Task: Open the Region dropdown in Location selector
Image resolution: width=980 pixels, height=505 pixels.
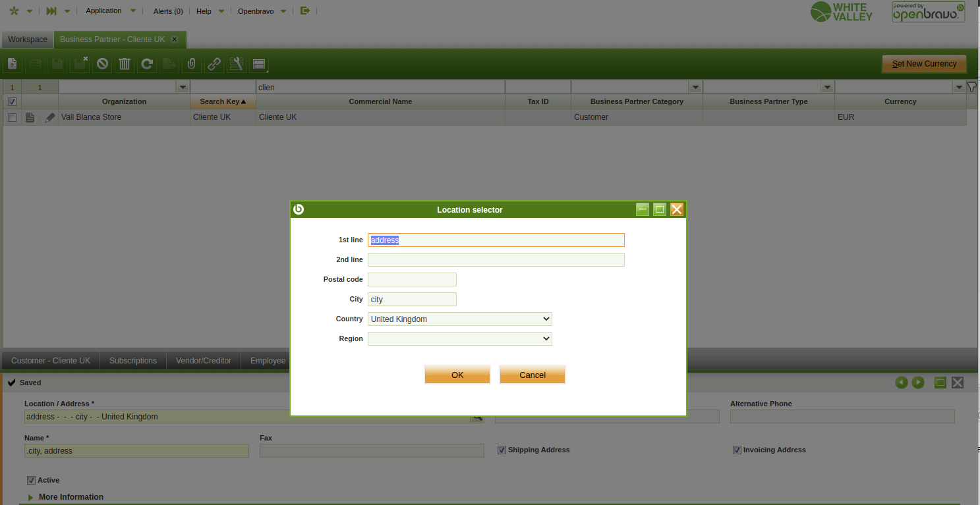Action: 459,338
